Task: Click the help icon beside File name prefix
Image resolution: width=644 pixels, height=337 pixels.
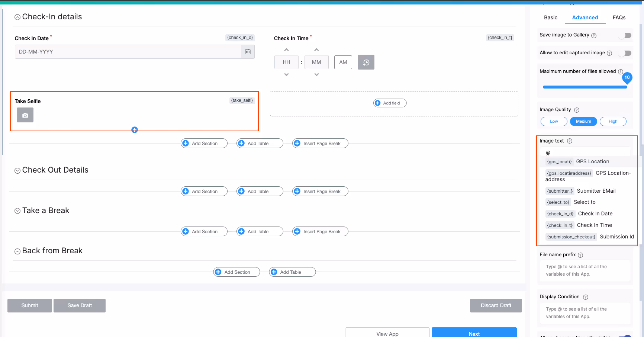Action: coord(580,255)
